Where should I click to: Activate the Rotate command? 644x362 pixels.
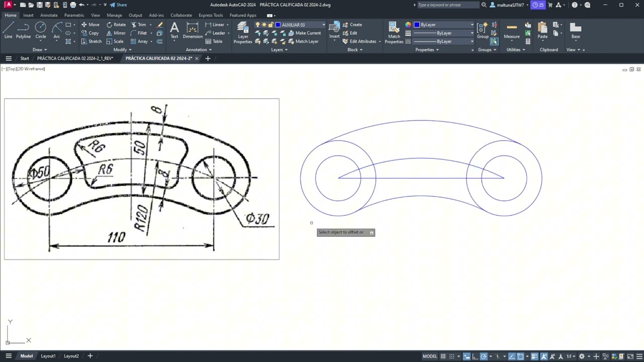116,25
